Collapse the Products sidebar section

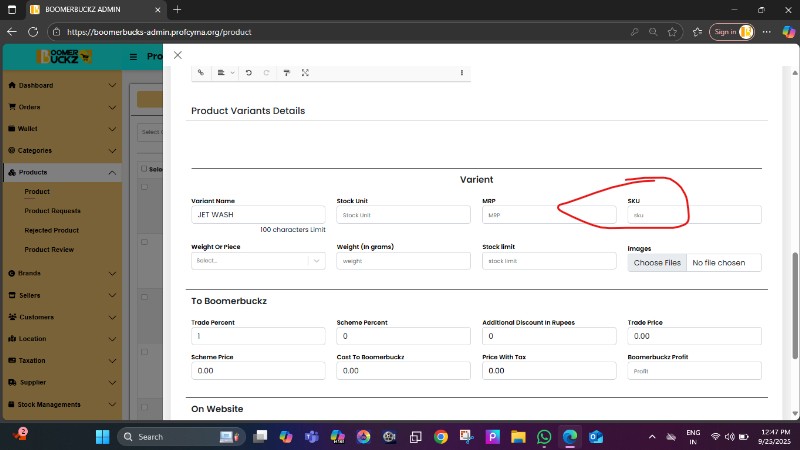pos(112,172)
